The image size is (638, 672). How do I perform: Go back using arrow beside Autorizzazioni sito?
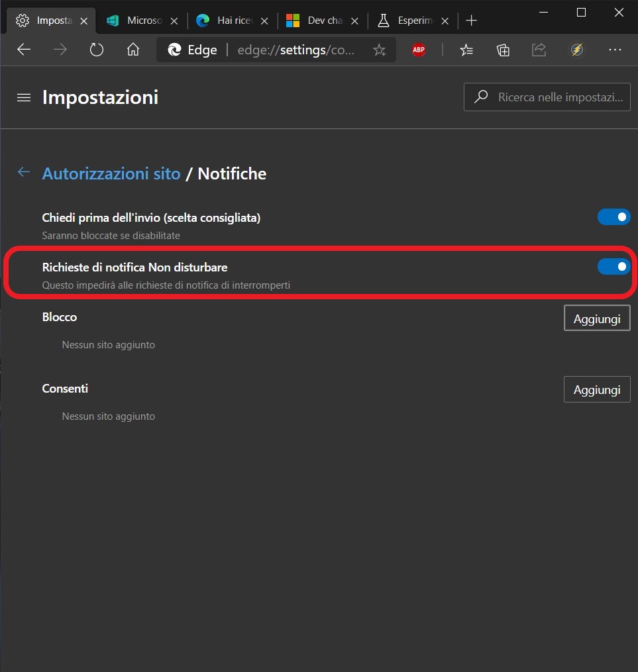(24, 172)
